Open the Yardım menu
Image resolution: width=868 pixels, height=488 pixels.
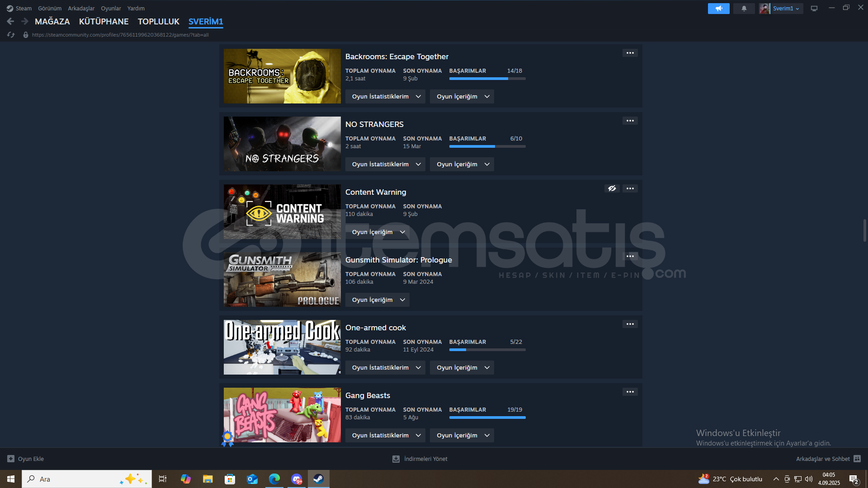click(136, 9)
